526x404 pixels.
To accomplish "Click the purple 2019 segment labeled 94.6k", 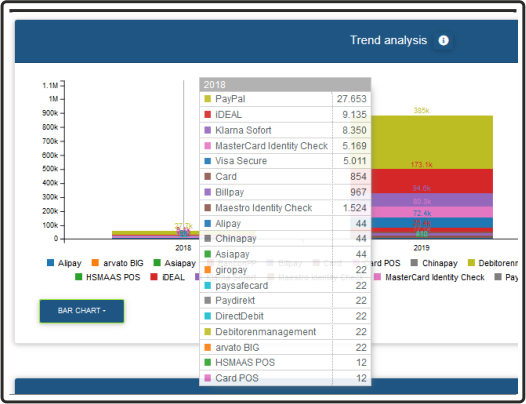I will click(432, 200).
